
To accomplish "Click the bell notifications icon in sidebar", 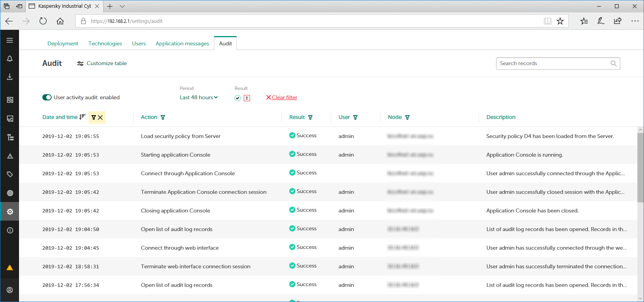I will point(10,59).
